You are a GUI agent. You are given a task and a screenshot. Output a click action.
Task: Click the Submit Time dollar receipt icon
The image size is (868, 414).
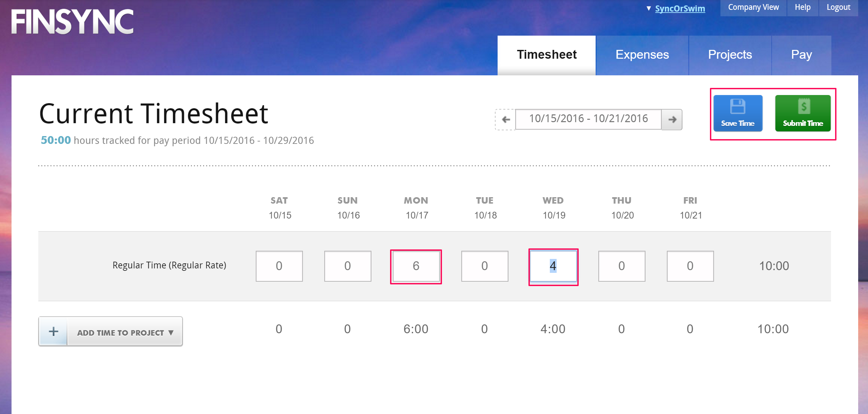click(804, 107)
